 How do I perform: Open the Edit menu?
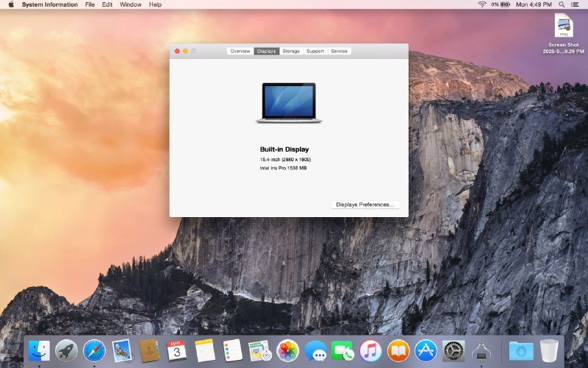[107, 4]
